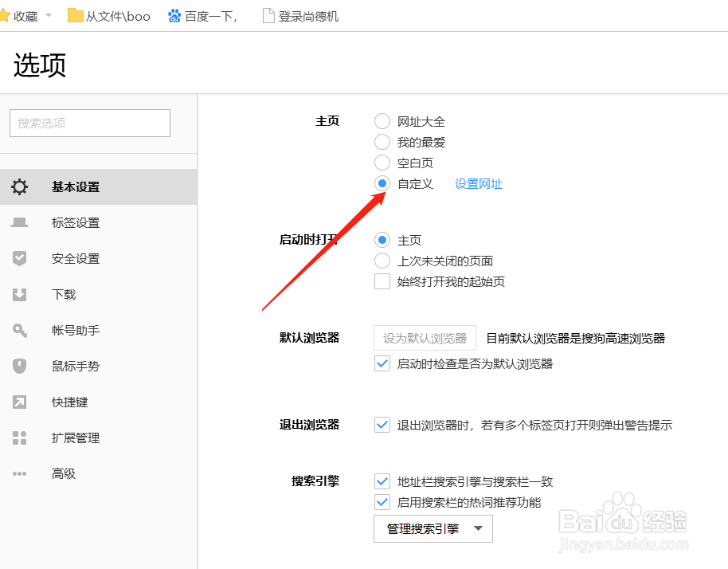
Task: Select 上次未关闭的页面 startup option
Action: 382,261
